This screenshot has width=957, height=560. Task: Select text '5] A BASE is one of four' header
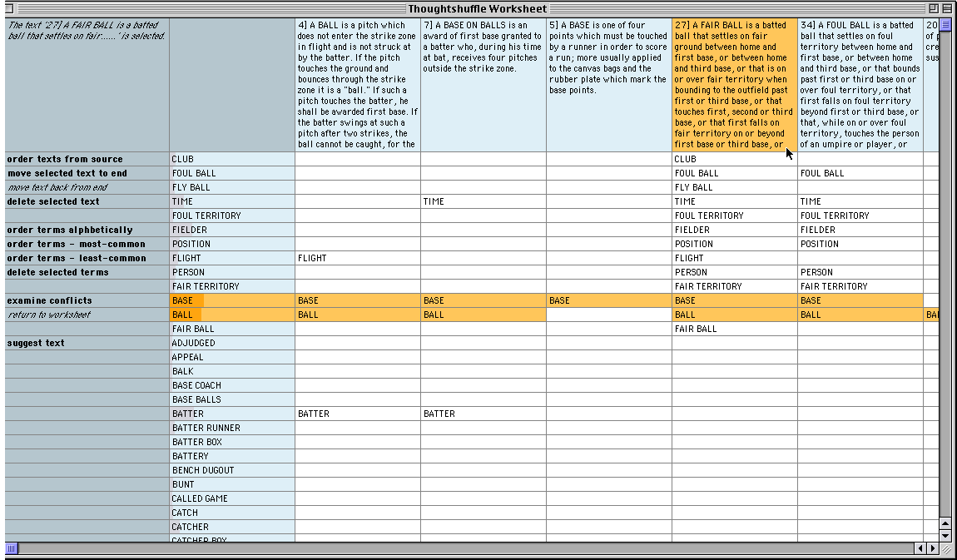[x=609, y=85]
